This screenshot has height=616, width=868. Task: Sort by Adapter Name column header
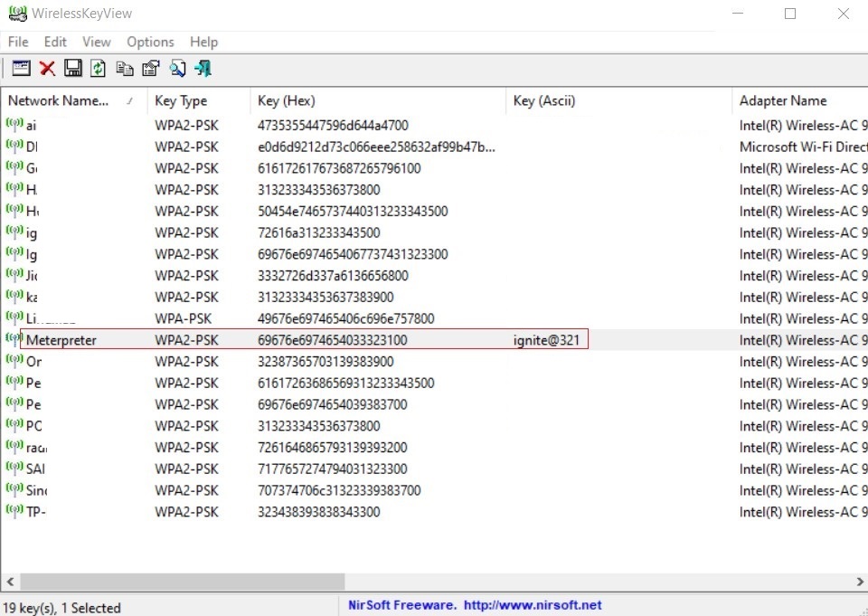[x=800, y=100]
